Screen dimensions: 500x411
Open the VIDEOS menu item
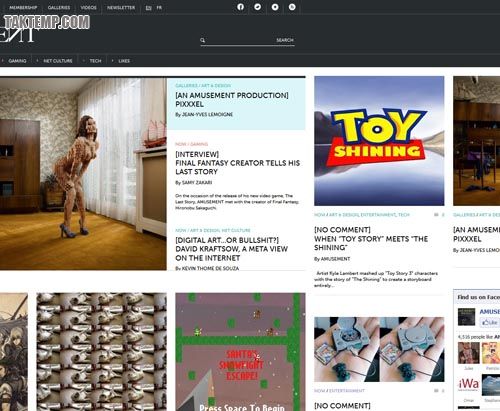88,8
